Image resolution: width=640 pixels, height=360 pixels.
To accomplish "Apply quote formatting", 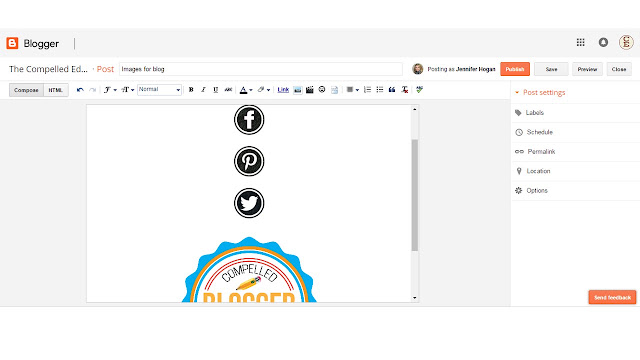I will [392, 90].
